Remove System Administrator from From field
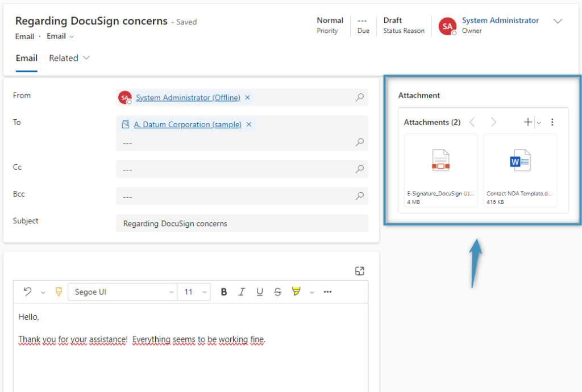Viewport: 582px width, 392px height. [x=248, y=98]
